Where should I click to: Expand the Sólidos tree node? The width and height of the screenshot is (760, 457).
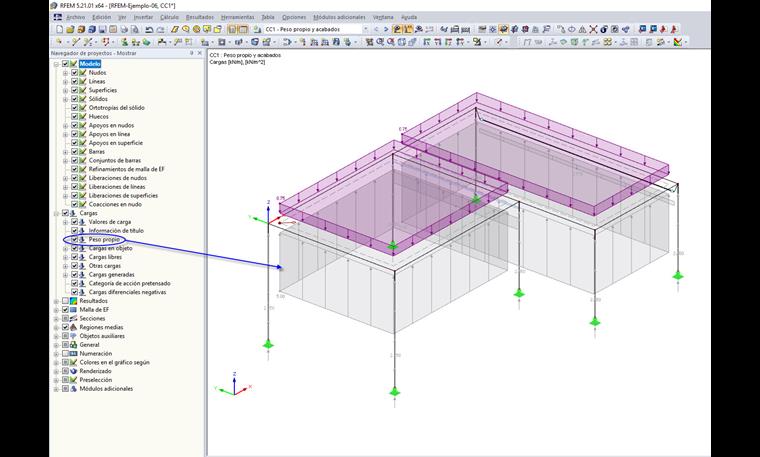click(x=65, y=99)
